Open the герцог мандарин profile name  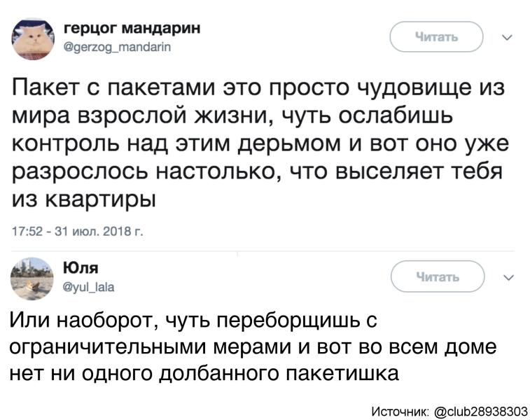pyautogui.click(x=131, y=29)
